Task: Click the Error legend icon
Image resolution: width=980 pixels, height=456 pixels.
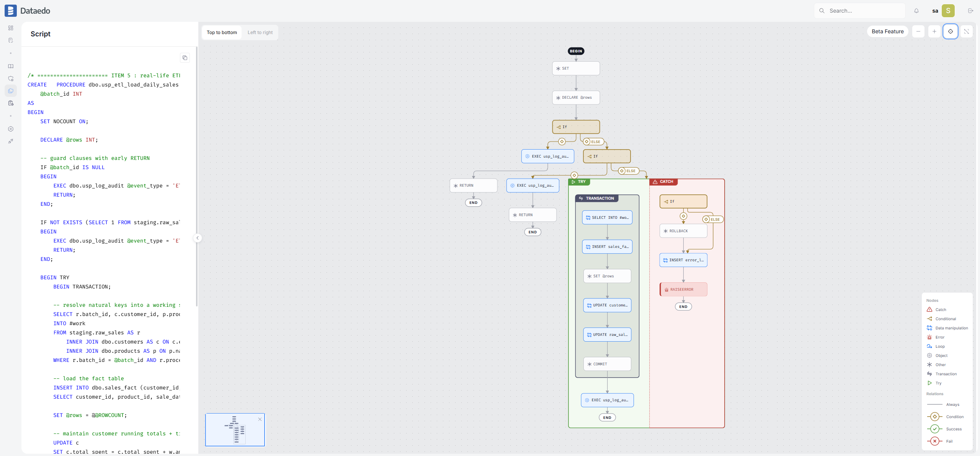Action: (929, 337)
